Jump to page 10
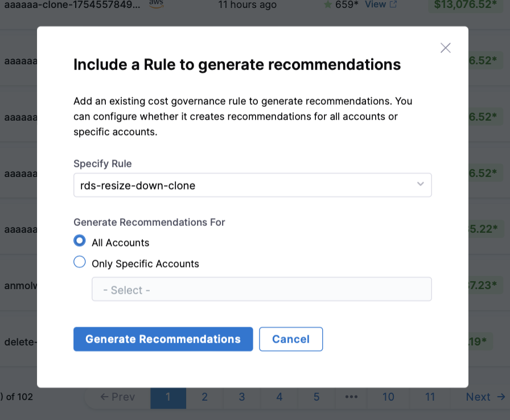Viewport: 510px width, 420px height. [388, 397]
